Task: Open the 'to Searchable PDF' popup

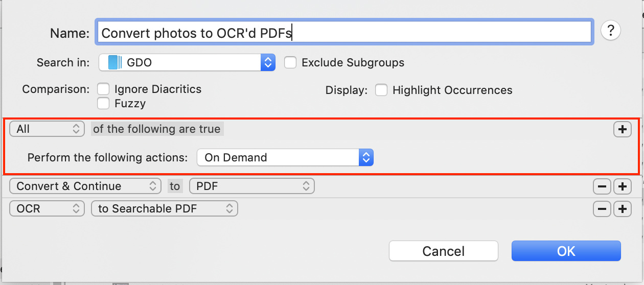Action: (x=164, y=208)
